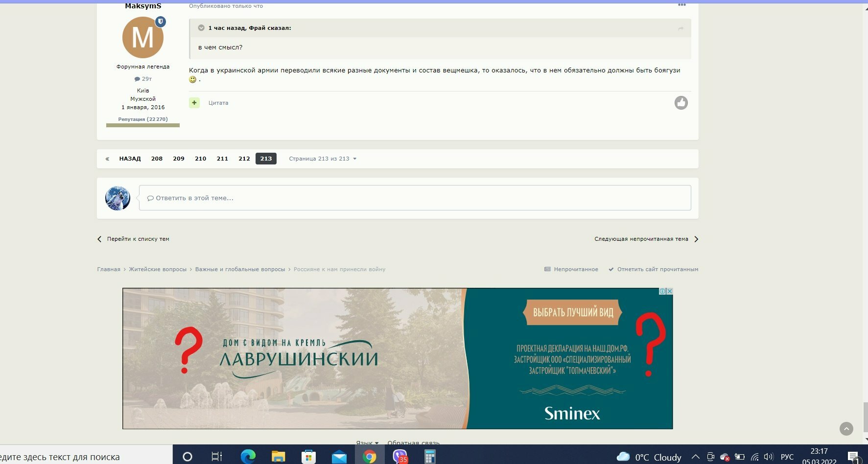Like the post with thumbs-up icon
This screenshot has width=868, height=464.
[681, 103]
